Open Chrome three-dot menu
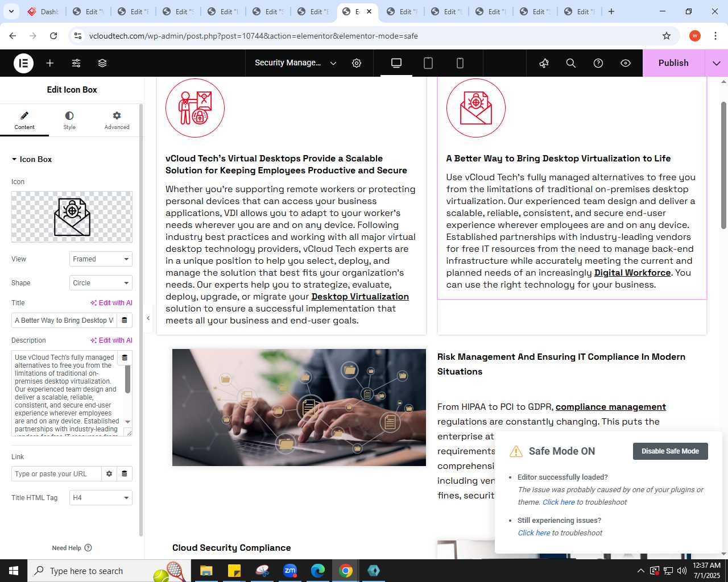 [715, 36]
